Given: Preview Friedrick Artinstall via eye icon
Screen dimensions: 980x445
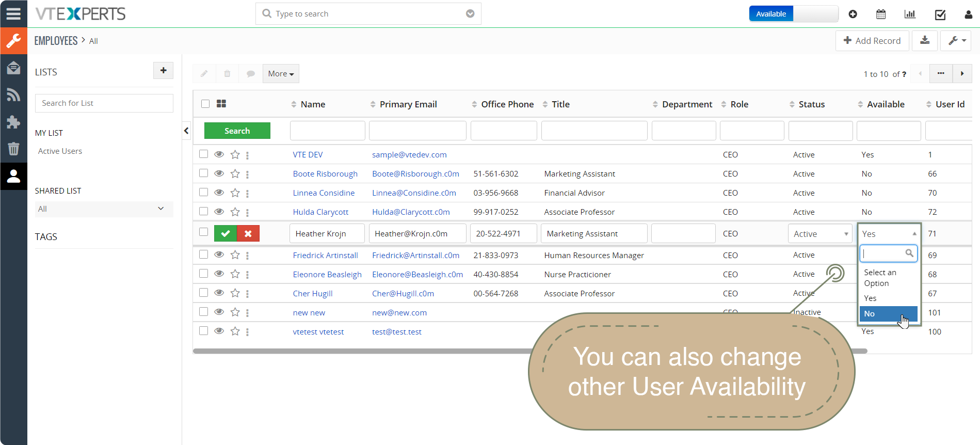Looking at the screenshot, I should click(219, 255).
